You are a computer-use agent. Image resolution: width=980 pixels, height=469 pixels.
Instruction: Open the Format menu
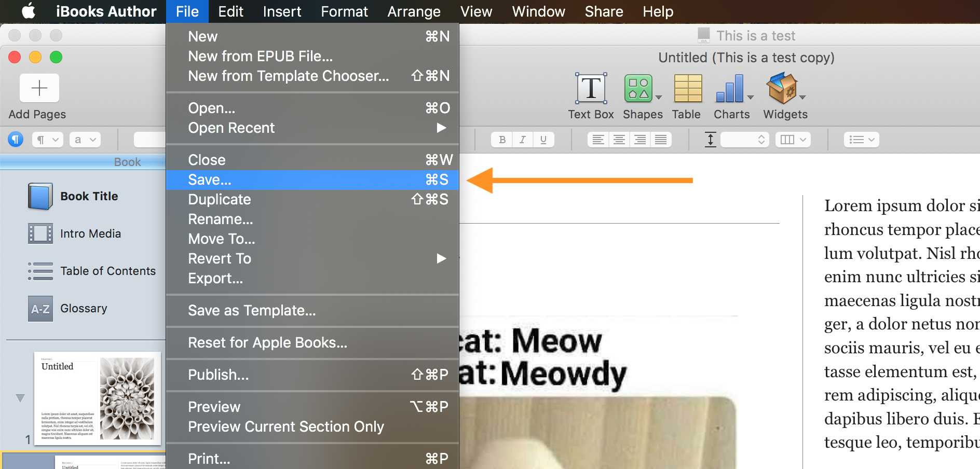[344, 11]
